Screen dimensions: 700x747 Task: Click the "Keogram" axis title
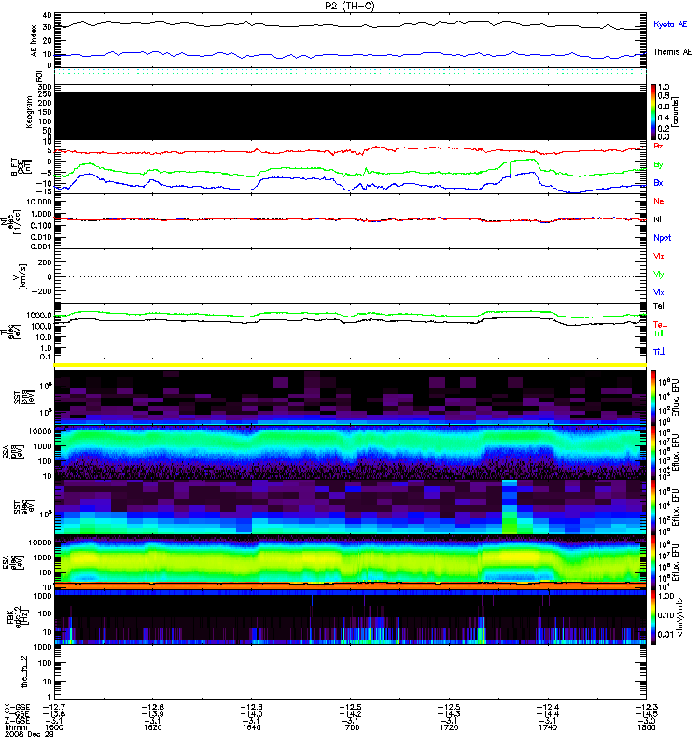point(30,111)
